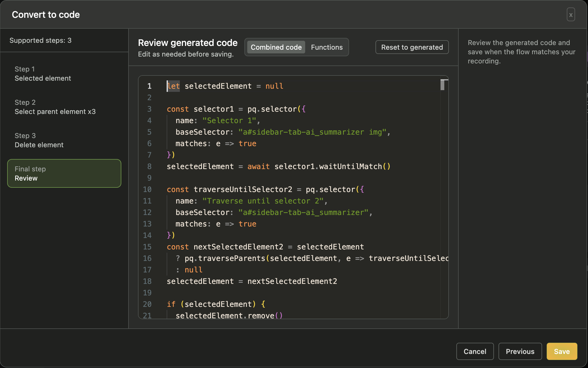Viewport: 588px width, 368px height.
Task: Click the traverseParents call on line 16
Action: tap(231, 258)
